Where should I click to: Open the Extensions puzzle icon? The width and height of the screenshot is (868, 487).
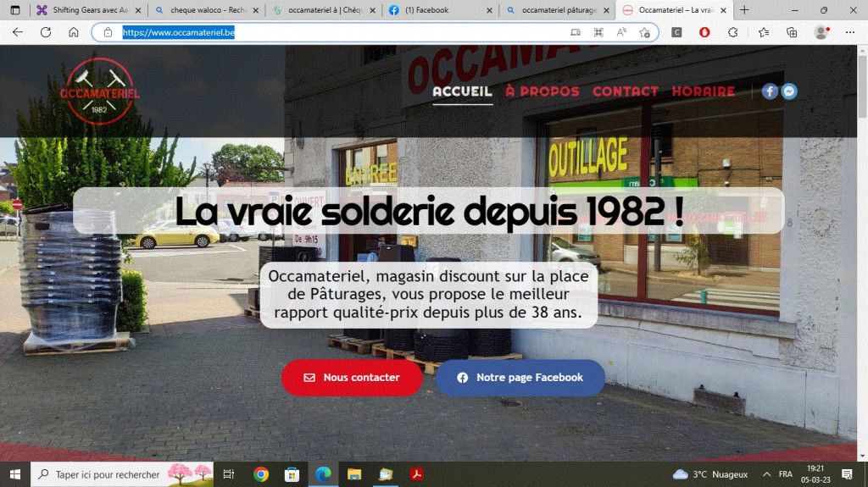point(733,33)
